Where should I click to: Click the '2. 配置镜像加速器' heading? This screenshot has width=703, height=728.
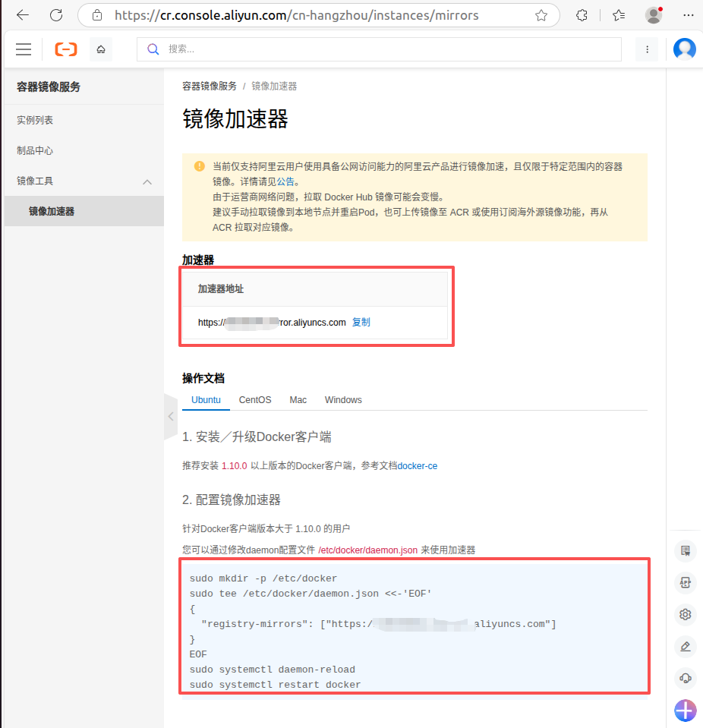232,500
